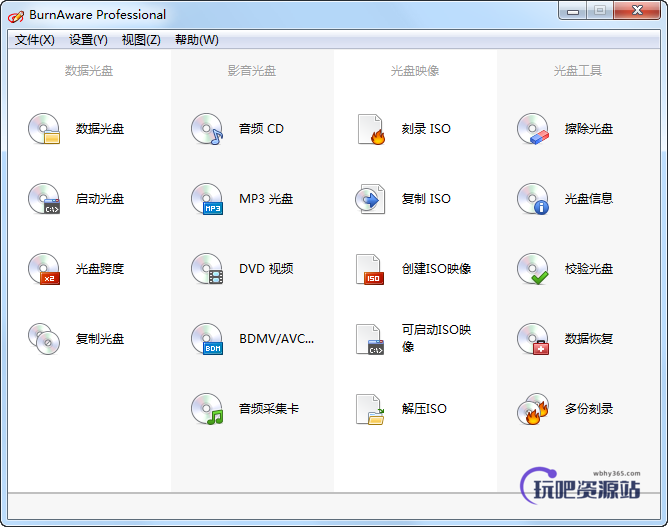
Task: Click the DVD 视频 text label
Action: [x=266, y=269]
